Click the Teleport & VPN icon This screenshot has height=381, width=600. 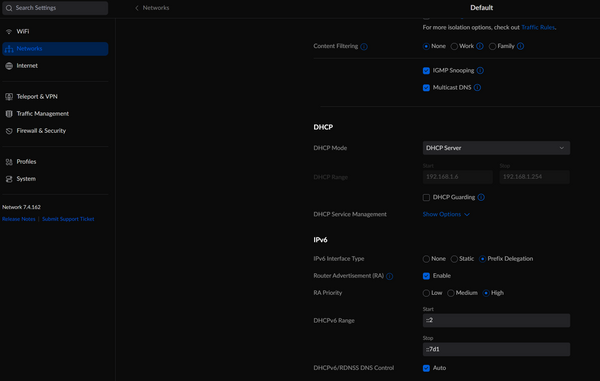9,96
